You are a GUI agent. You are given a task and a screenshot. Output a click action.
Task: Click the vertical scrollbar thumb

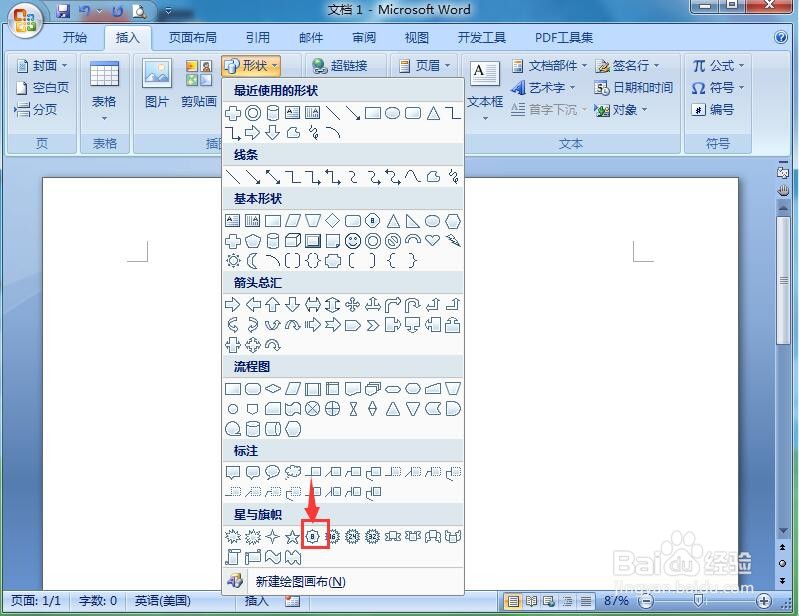click(x=783, y=281)
